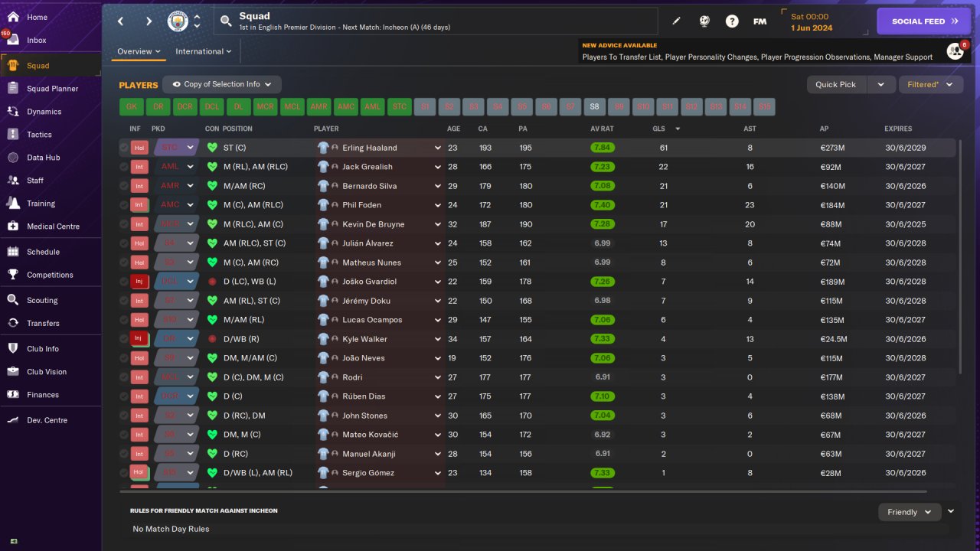Click Erling Haaland's shirt icon
Image resolution: width=980 pixels, height=551 pixels.
click(x=324, y=148)
